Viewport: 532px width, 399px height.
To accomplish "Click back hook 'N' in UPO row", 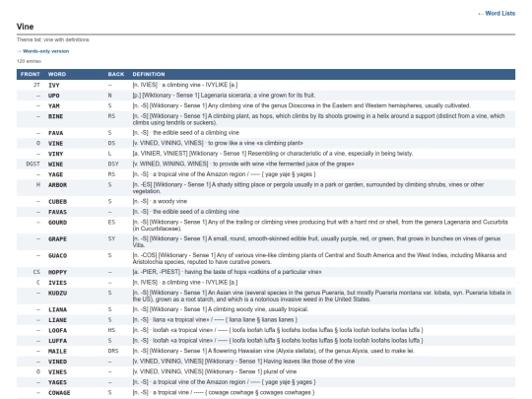I will point(109,96).
